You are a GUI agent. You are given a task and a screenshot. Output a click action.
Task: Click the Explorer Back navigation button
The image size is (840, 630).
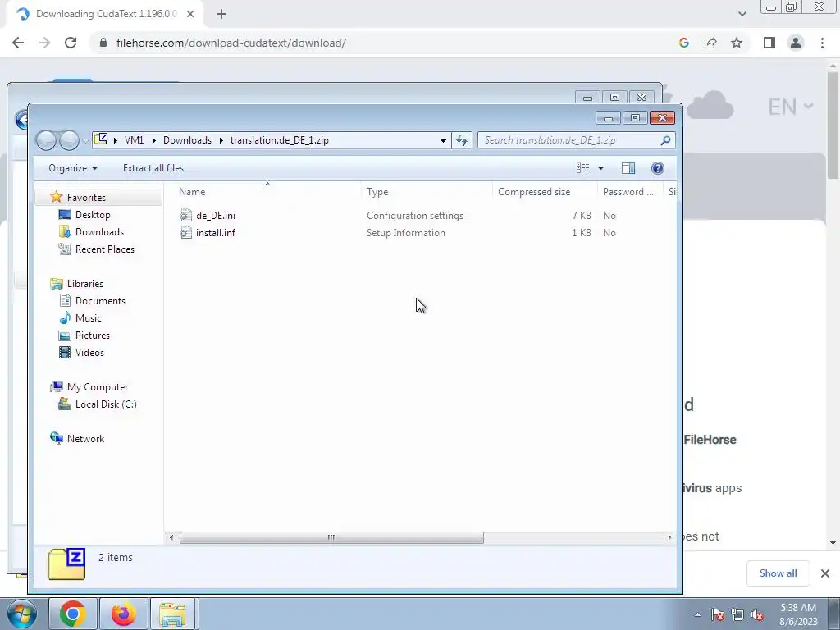(x=47, y=140)
